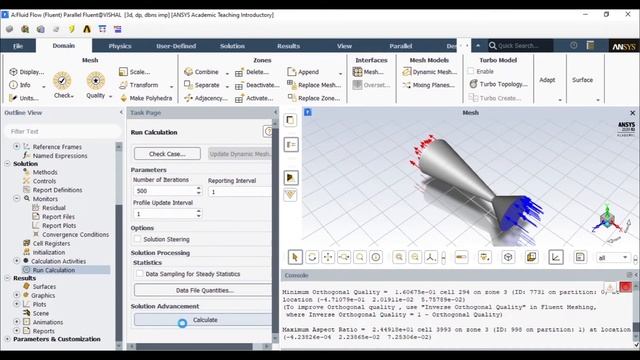Click isometric view cube icon
Viewport: 640px width, 360px height.
(x=508, y=257)
